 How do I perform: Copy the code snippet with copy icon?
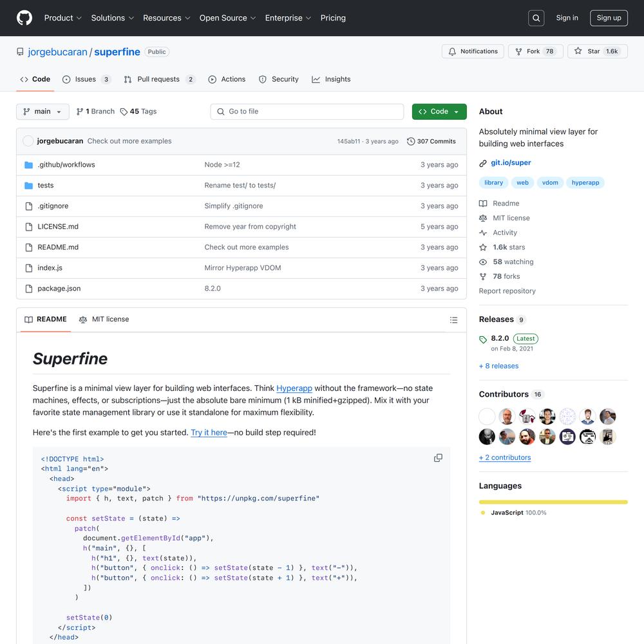pyautogui.click(x=438, y=458)
